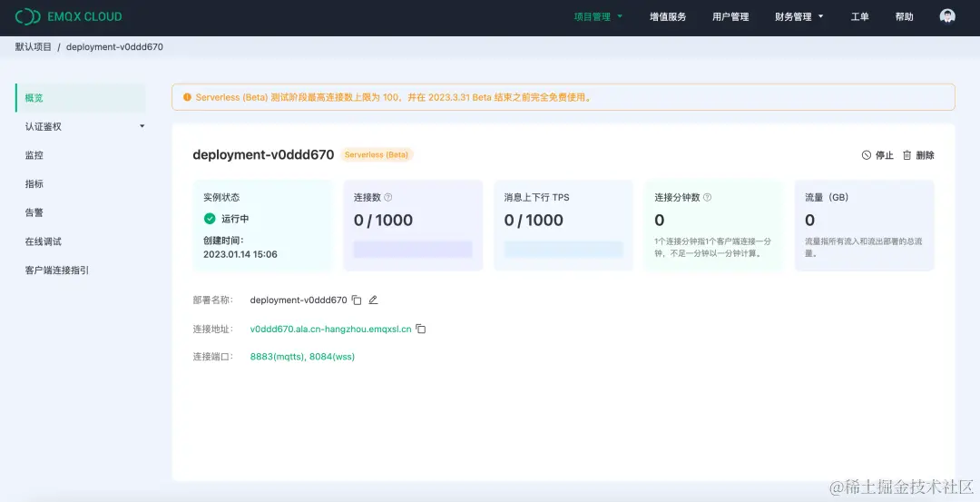Go to 增值服务 in top navigation
This screenshot has width=980, height=502.
coord(668,17)
